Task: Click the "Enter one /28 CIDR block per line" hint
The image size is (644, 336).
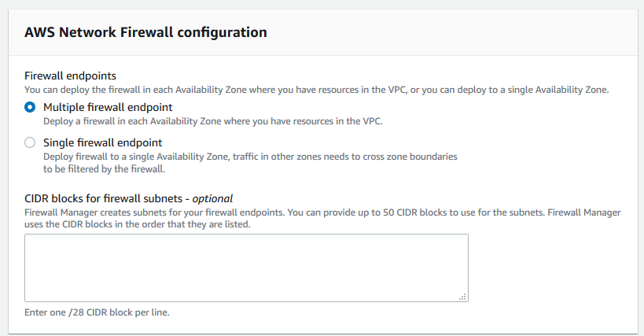Action: [x=97, y=312]
